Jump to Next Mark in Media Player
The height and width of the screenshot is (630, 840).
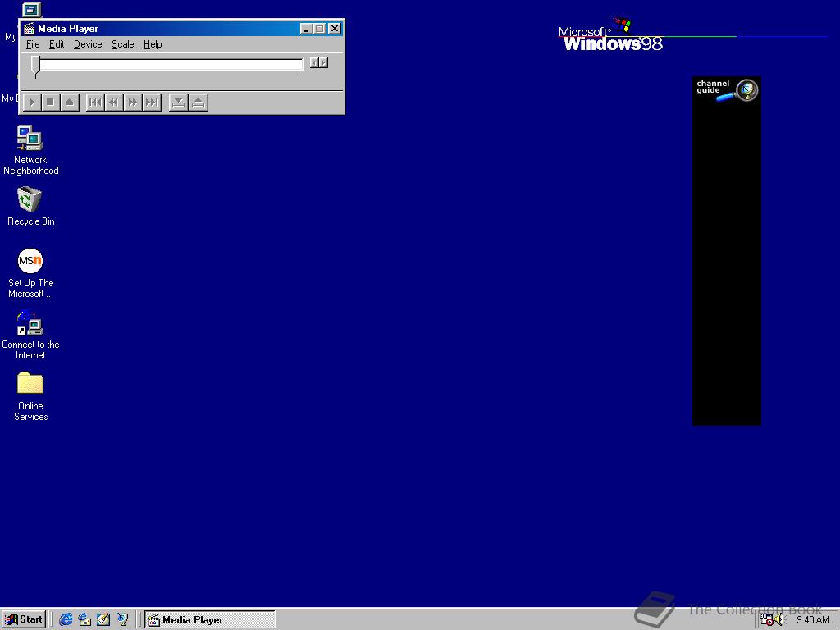click(152, 102)
